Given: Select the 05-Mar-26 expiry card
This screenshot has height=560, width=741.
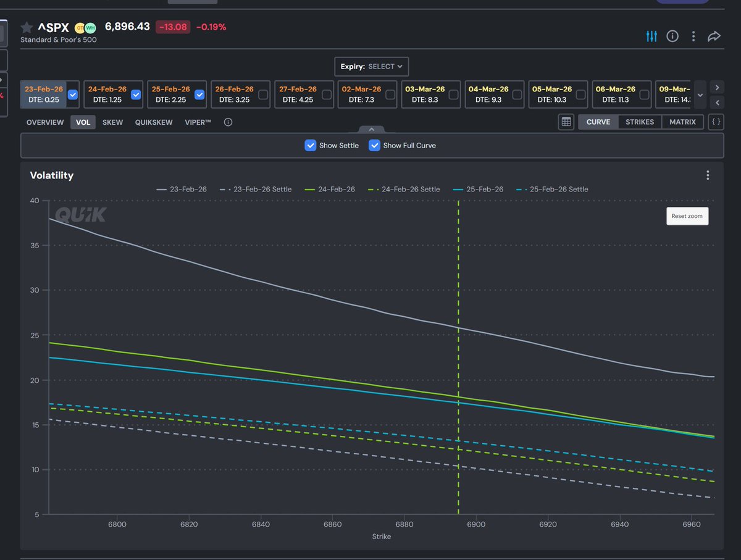Looking at the screenshot, I should [x=558, y=94].
